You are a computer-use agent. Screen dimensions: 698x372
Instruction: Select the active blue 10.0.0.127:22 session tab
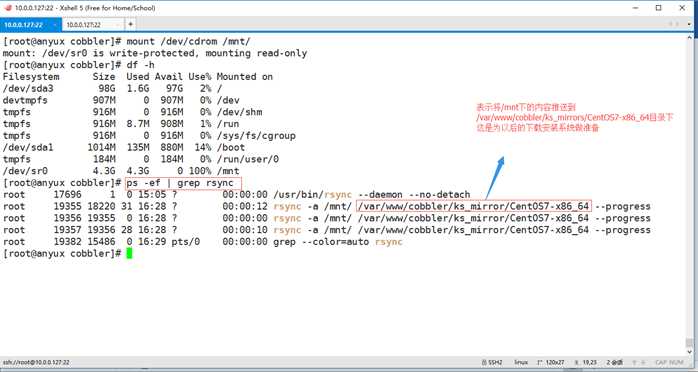coord(30,25)
